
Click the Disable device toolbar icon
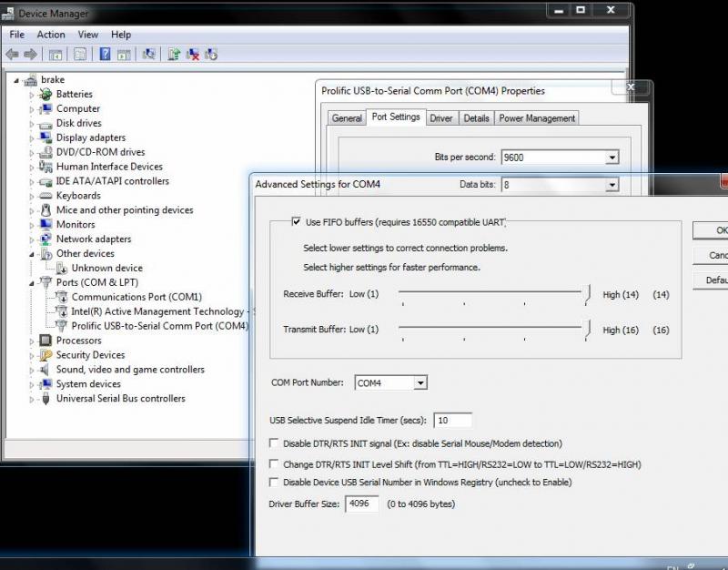(211, 55)
